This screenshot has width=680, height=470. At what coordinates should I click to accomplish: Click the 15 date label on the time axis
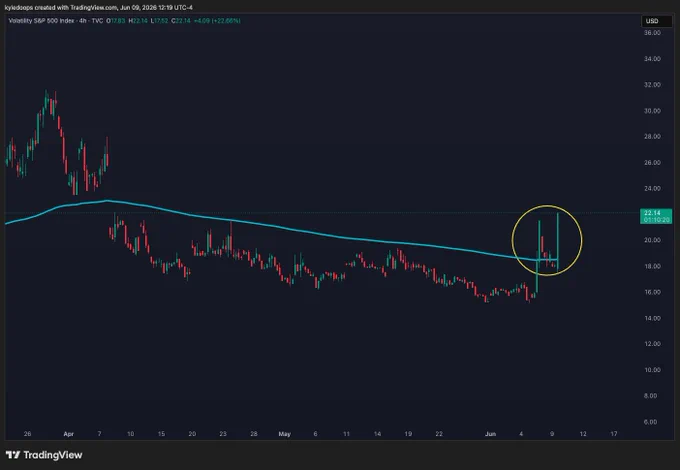point(161,434)
